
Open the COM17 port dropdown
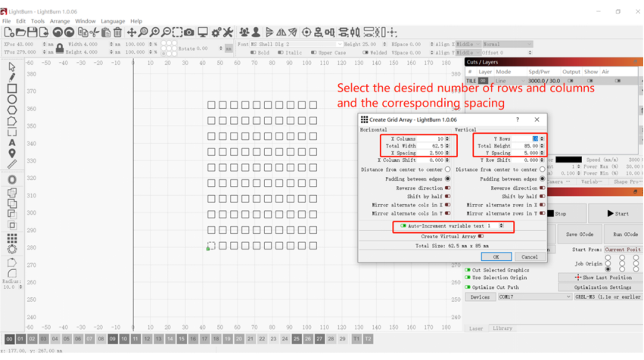[535, 296]
